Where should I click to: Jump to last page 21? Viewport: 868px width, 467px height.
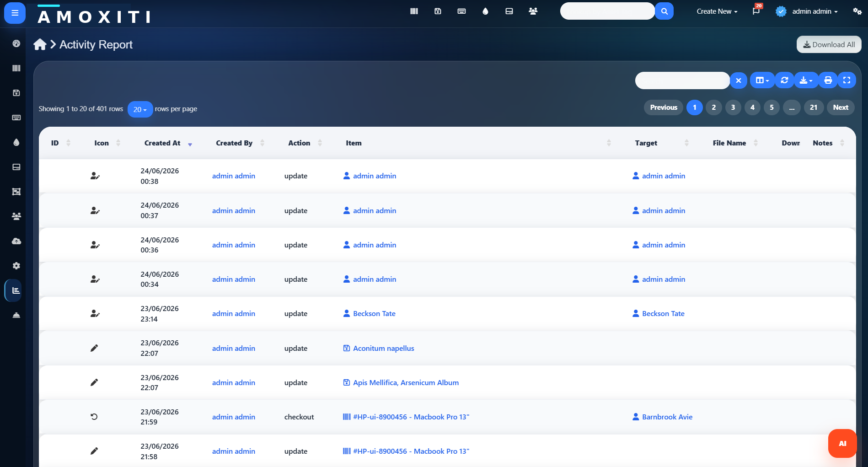point(814,107)
